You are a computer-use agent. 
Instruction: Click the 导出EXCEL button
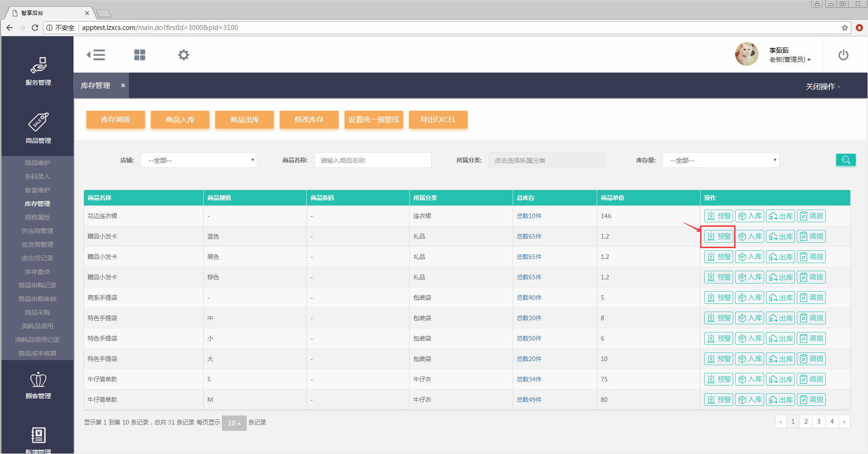(x=438, y=120)
